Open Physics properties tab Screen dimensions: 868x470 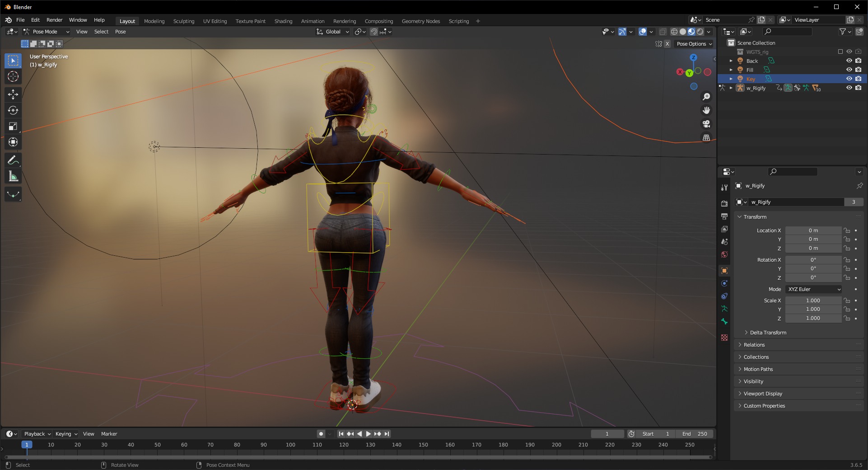pos(724,283)
